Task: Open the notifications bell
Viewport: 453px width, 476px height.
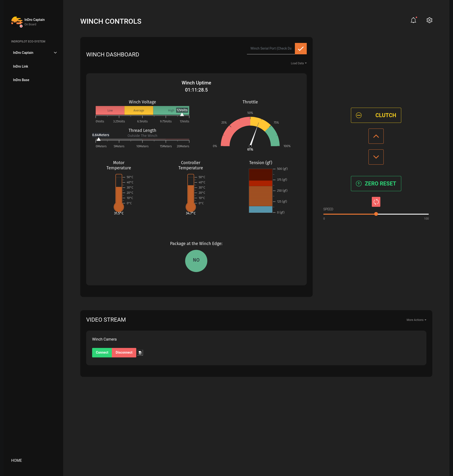Action: click(413, 20)
